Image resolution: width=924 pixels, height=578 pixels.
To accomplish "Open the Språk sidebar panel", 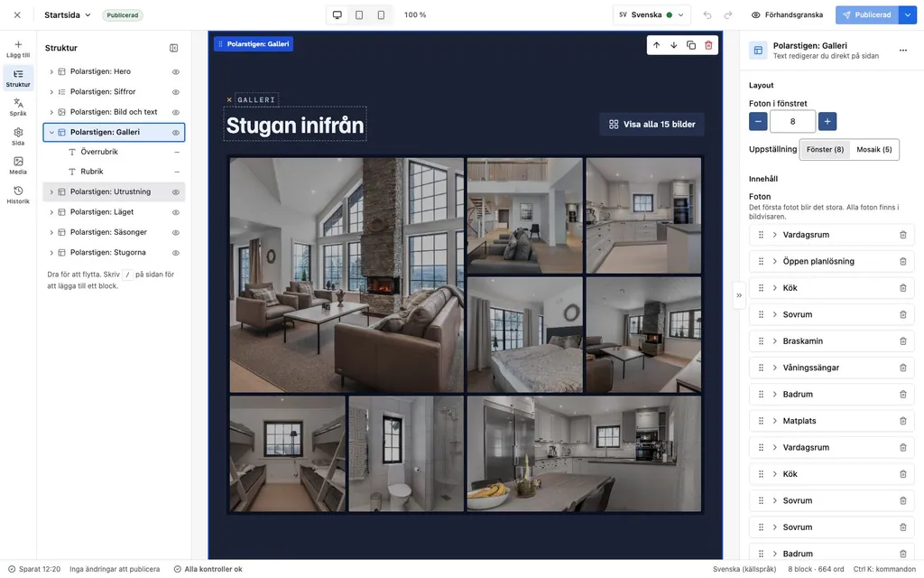I will coord(18,107).
